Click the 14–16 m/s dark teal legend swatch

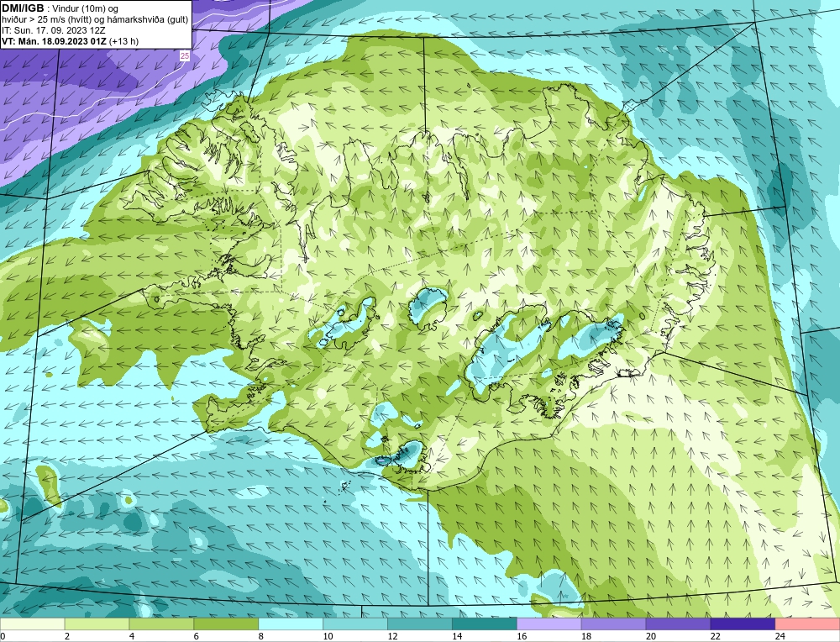pos(485,624)
